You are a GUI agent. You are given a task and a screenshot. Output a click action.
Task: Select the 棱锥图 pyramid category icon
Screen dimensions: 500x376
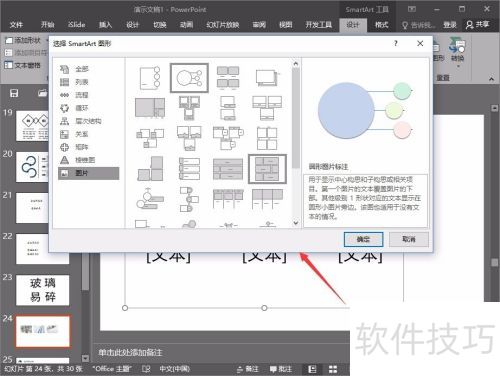point(64,160)
